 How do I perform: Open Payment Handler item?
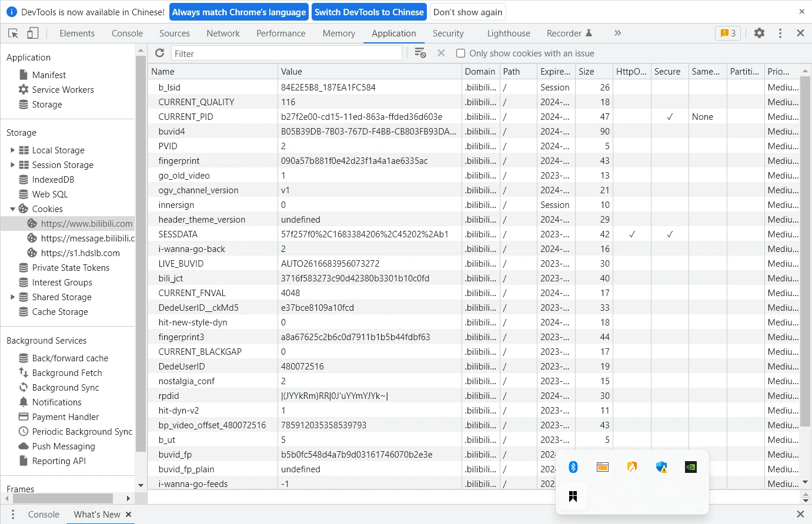(x=65, y=417)
